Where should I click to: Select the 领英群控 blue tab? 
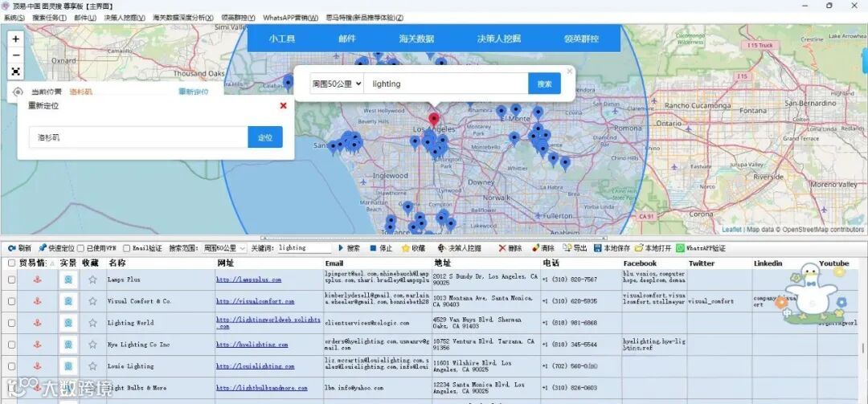[x=581, y=39]
